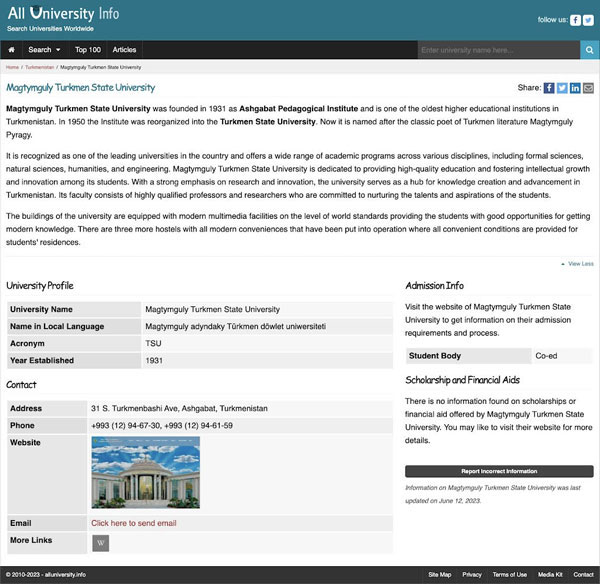Share this university on Twitter
Image resolution: width=600 pixels, height=584 pixels.
(562, 88)
